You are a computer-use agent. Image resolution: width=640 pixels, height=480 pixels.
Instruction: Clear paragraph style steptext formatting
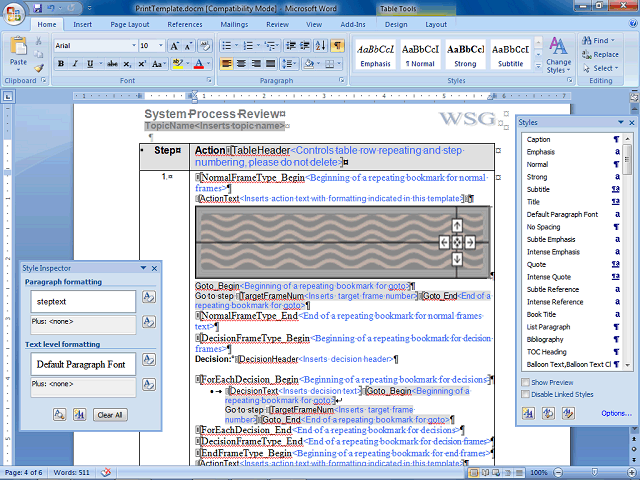149,297
